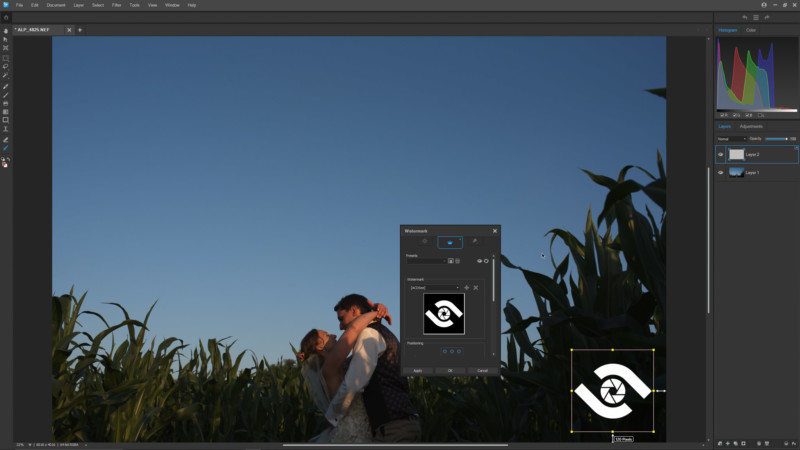Open the ACDSee watermark dropdown
Viewport: 800px width, 450px height.
(x=434, y=288)
